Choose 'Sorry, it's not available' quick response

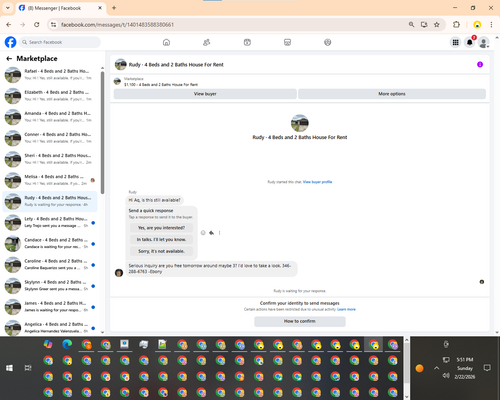click(x=161, y=251)
